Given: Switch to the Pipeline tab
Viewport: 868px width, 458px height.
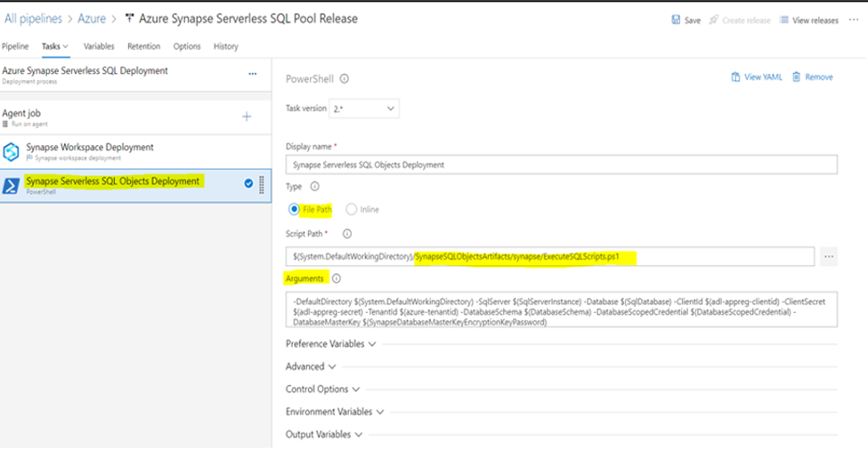Looking at the screenshot, I should click(x=15, y=46).
